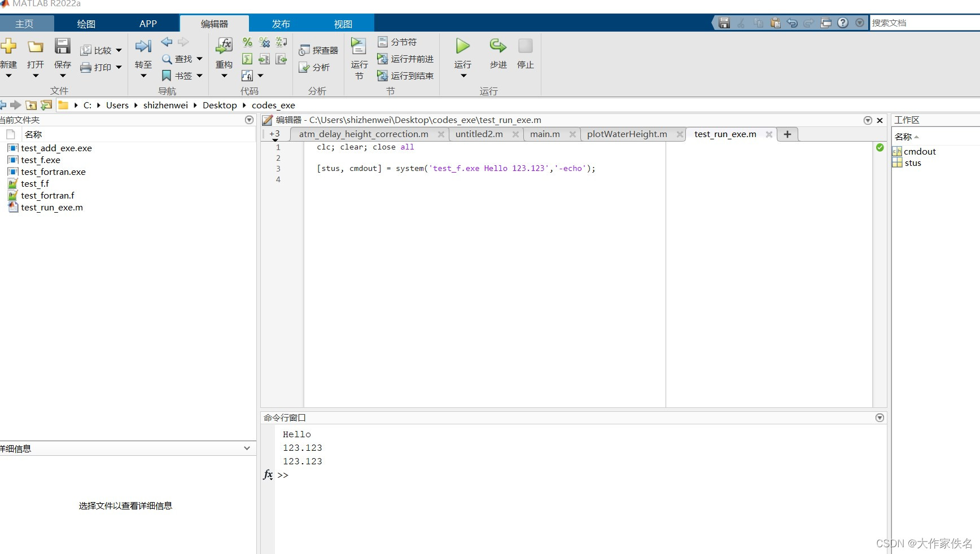Image resolution: width=980 pixels, height=554 pixels.
Task: Click the fx function browser icon
Action: [x=268, y=474]
